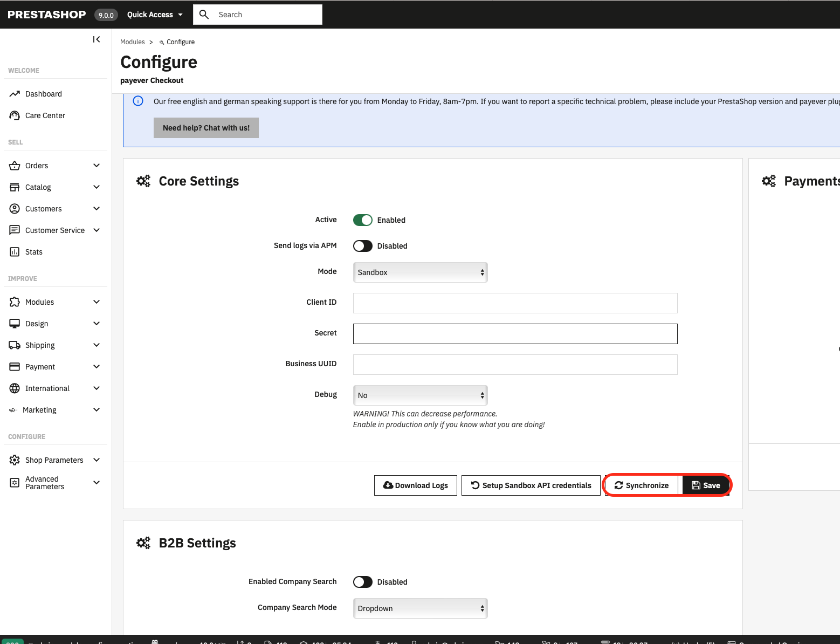Go to Modules breadcrumb link
Viewport: 840px width, 644px height.
tap(133, 42)
